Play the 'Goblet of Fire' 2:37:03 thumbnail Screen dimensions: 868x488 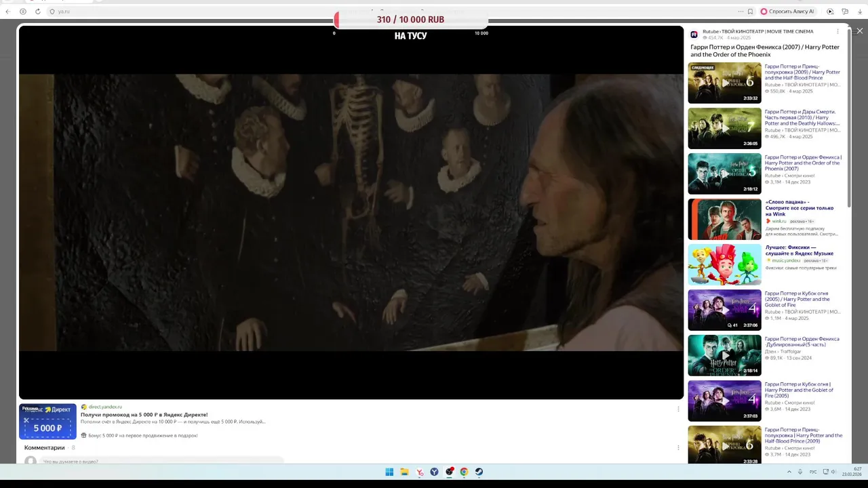[724, 401]
